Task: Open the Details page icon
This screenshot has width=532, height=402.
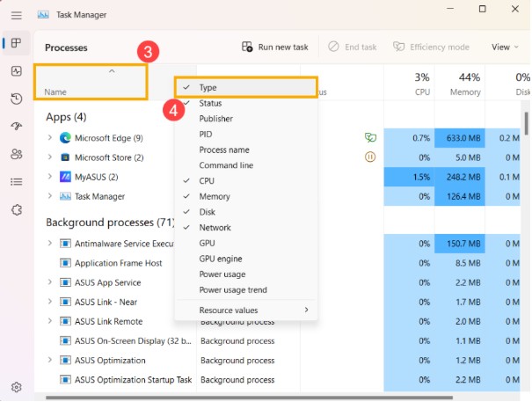Action: click(16, 181)
